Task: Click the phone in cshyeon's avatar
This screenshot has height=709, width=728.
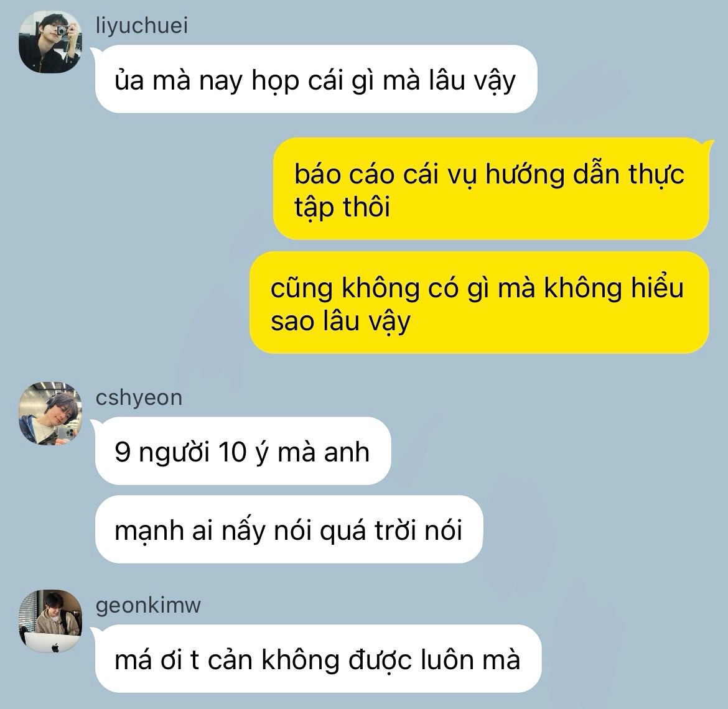Action: [x=63, y=433]
